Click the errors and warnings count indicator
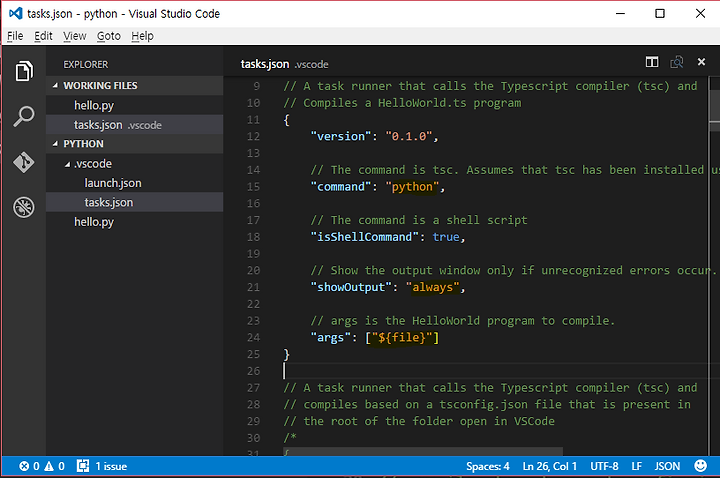 [40, 466]
